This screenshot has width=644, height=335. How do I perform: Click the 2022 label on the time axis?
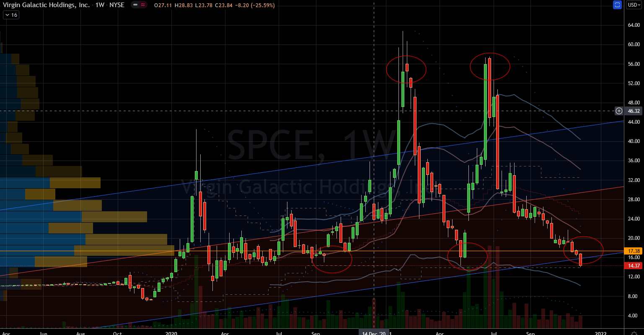coord(600,334)
